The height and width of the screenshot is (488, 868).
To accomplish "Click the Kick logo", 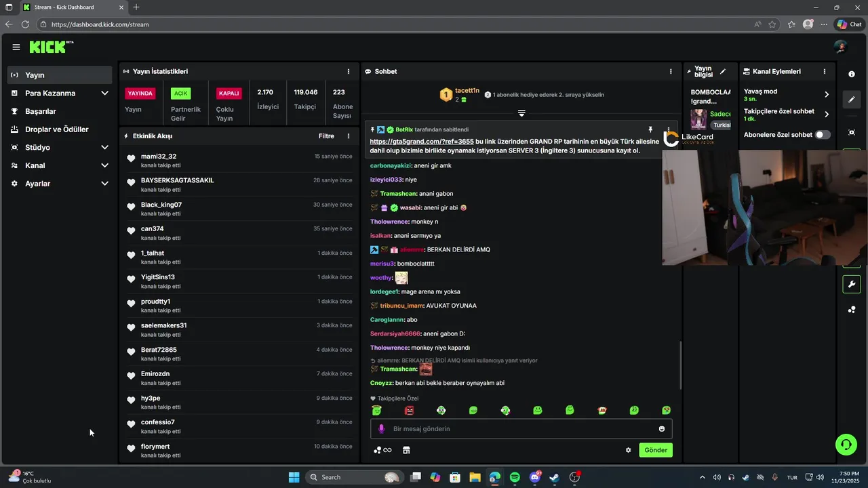I will 51,47.
